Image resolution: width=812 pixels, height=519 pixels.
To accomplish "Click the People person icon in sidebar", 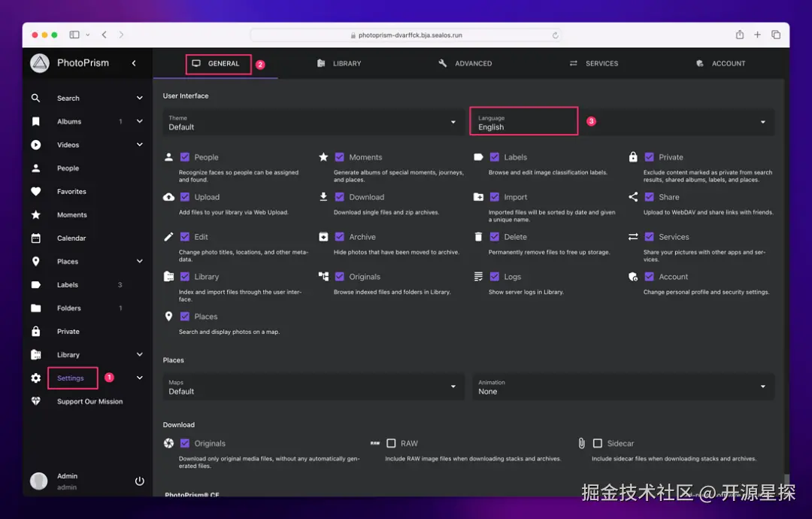I will point(36,168).
